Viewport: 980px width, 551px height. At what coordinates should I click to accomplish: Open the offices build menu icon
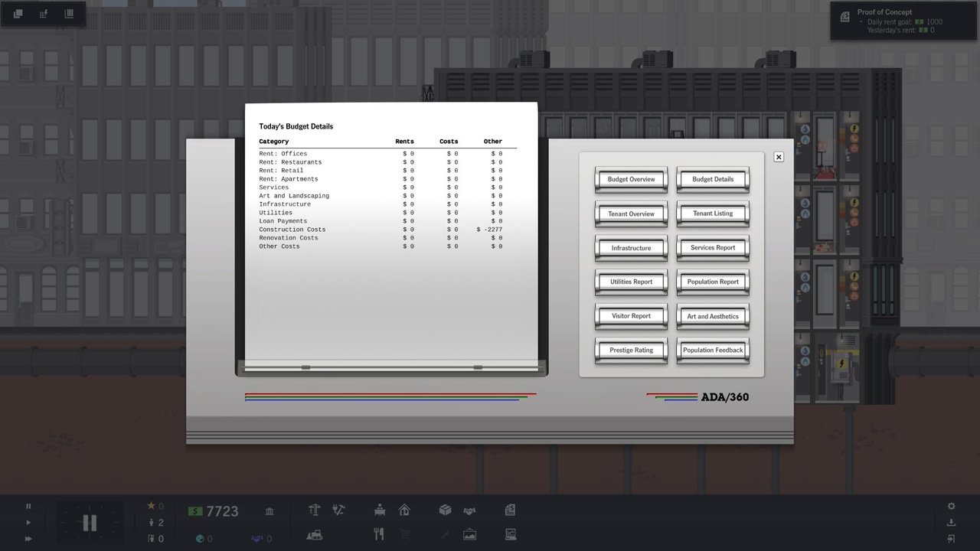tap(379, 510)
